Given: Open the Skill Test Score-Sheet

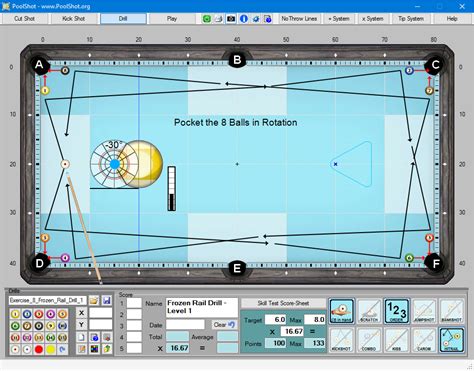Looking at the screenshot, I should 283,303.
